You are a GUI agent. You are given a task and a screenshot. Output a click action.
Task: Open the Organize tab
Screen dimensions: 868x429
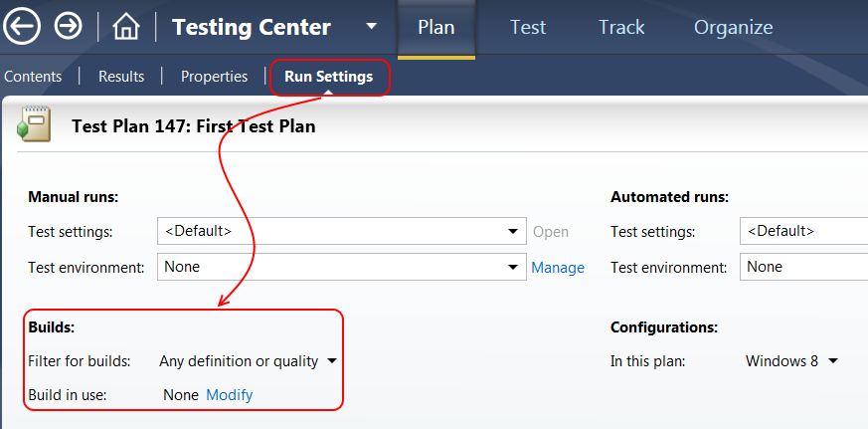(x=733, y=28)
